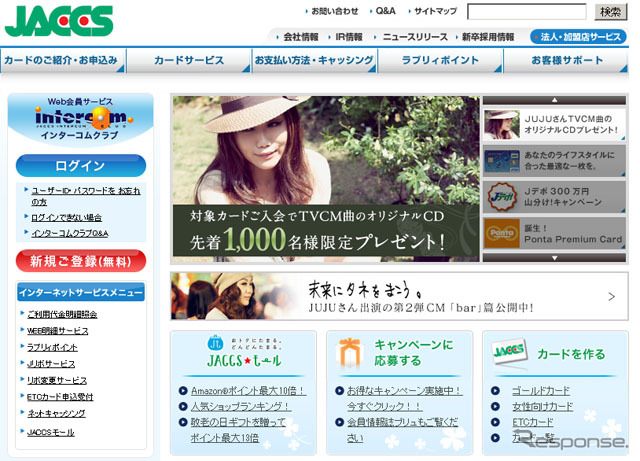Open ラブリィポイント menu
Screen dimensions: 640x461
point(440,60)
